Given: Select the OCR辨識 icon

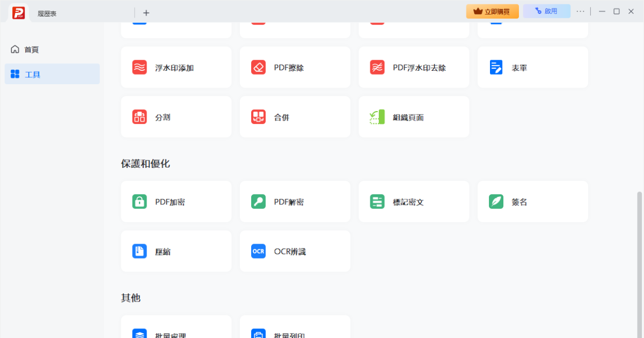Looking at the screenshot, I should 258,251.
